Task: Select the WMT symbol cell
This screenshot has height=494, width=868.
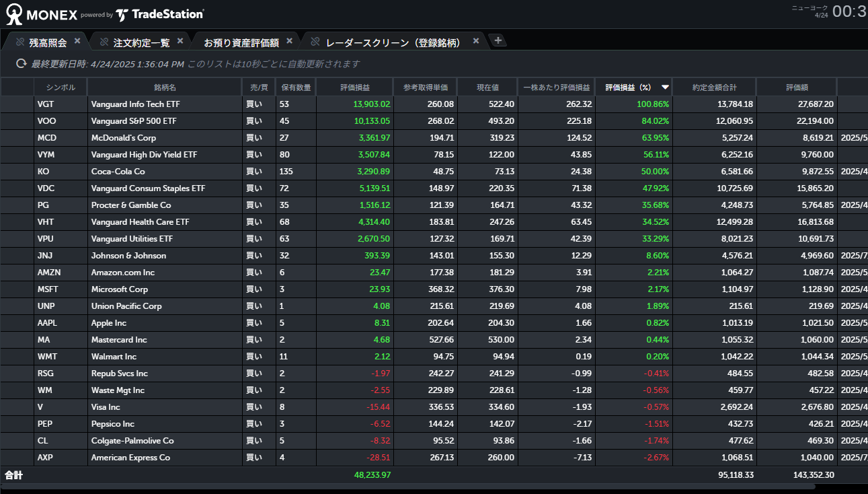Action: coord(61,357)
